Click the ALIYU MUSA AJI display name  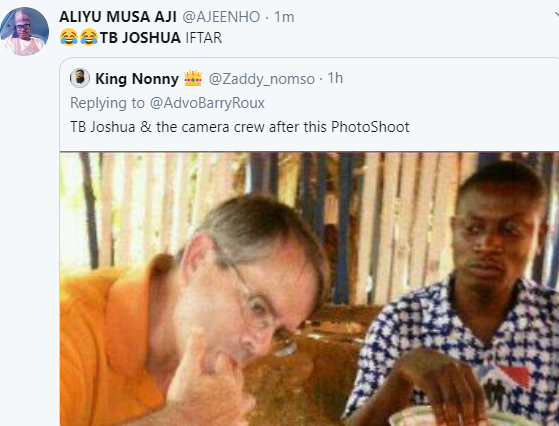[118, 17]
